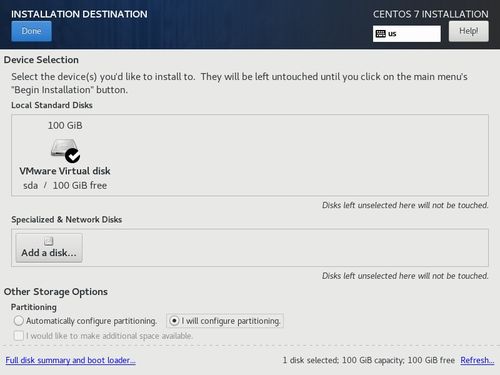Click the keyboard layout icon beside us
Image resolution: width=500 pixels, height=375 pixels.
pos(380,34)
